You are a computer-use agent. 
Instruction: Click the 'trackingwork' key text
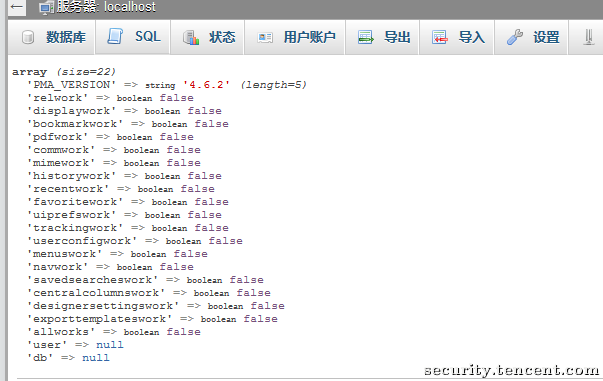[75, 228]
